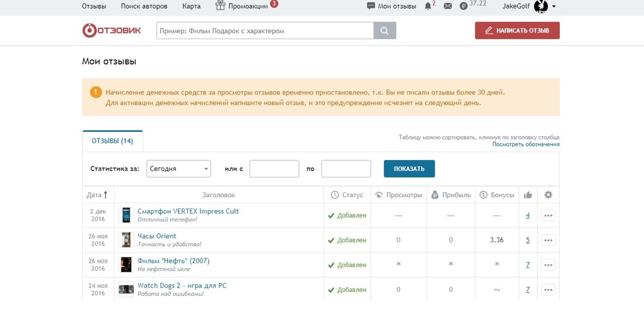Open options menu for Часы Orient row
The height and width of the screenshot is (333, 644).
coord(548,240)
